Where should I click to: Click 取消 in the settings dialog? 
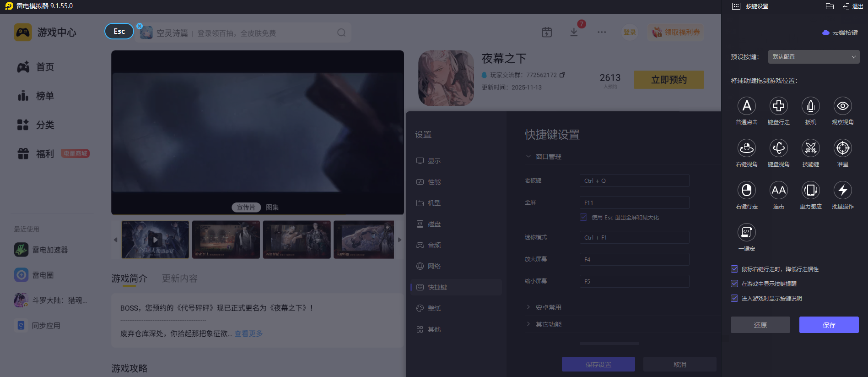pyautogui.click(x=680, y=364)
